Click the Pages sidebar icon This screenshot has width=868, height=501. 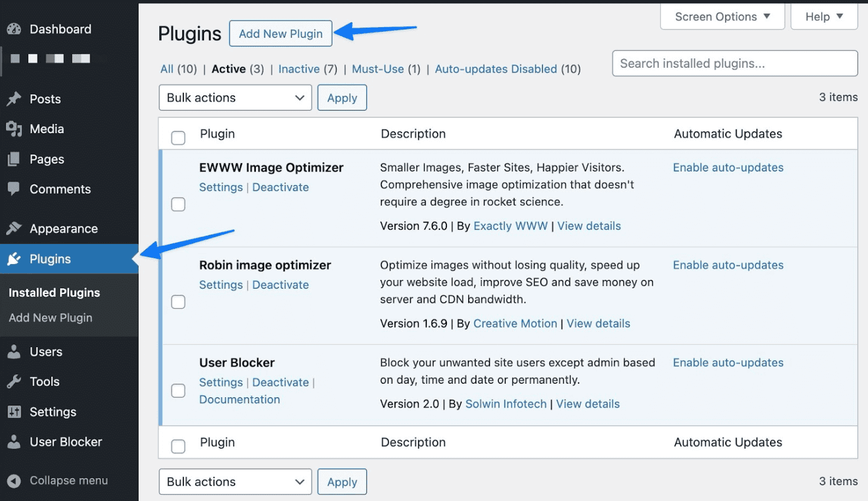pyautogui.click(x=15, y=159)
